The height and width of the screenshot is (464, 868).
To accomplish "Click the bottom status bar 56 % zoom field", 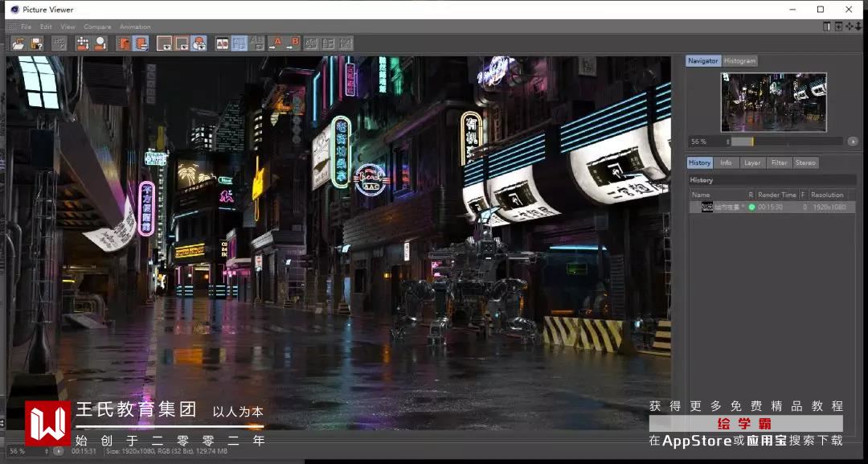I will [x=26, y=451].
